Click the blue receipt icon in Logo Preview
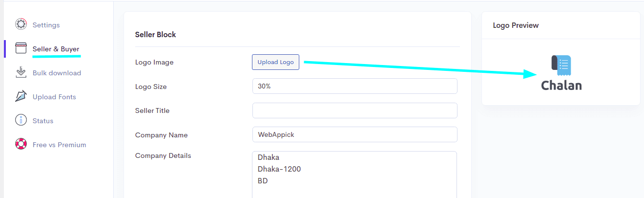The width and height of the screenshot is (644, 198). [561, 66]
